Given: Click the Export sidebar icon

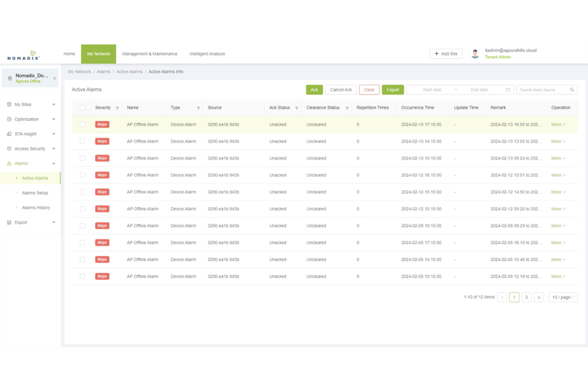Looking at the screenshot, I should 9,222.
